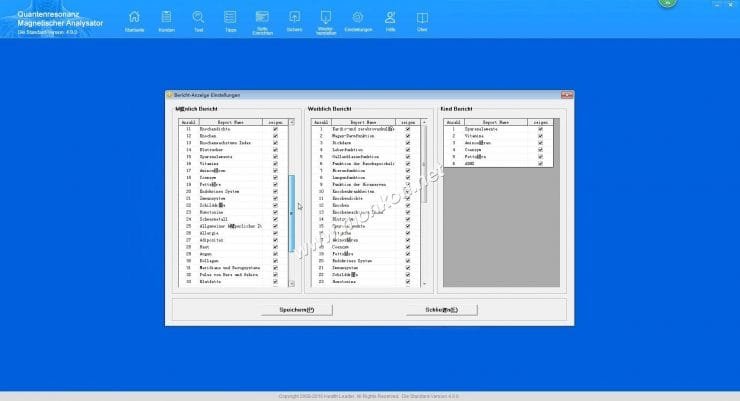The width and height of the screenshot is (740, 401).
Task: Select row 12 in male report list
Action: [x=233, y=136]
